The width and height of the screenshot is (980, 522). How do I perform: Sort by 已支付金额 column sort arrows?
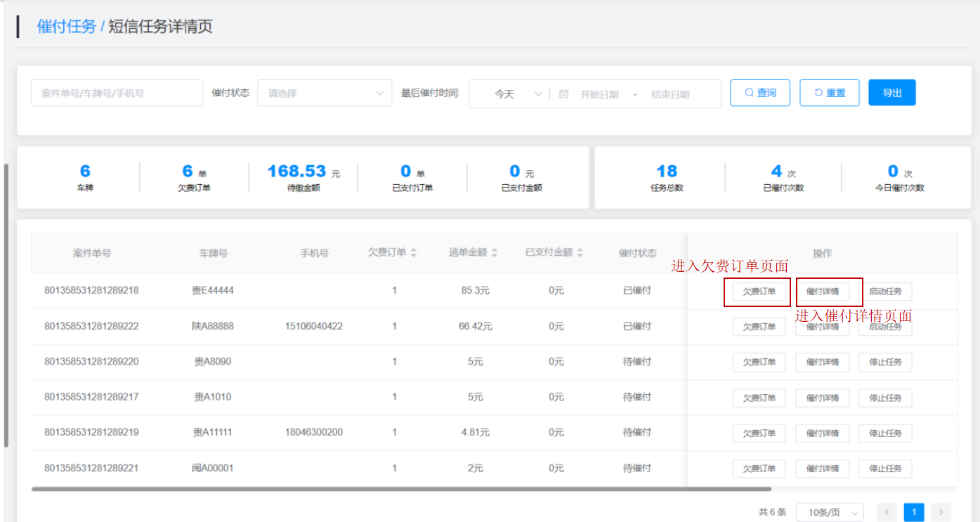[x=580, y=253]
